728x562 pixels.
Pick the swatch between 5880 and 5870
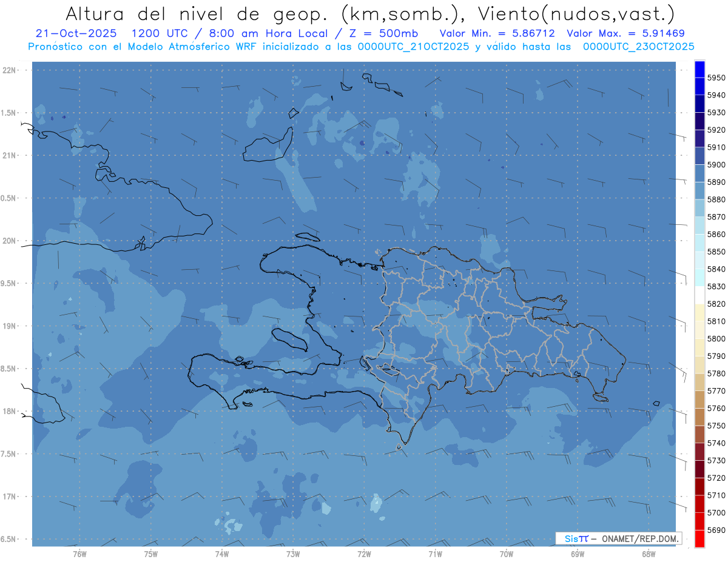699,208
